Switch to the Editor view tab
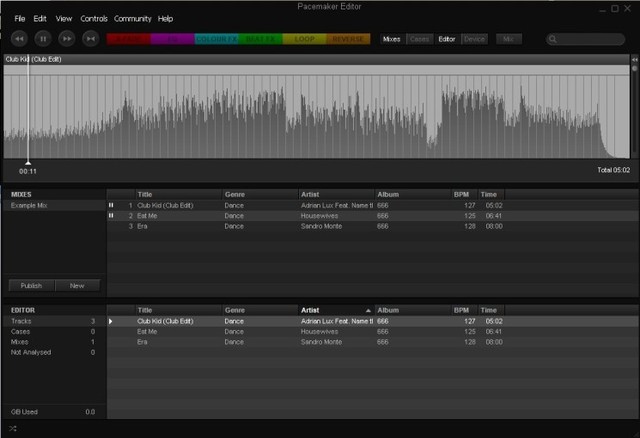Image resolution: width=640 pixels, height=438 pixels. coord(447,39)
